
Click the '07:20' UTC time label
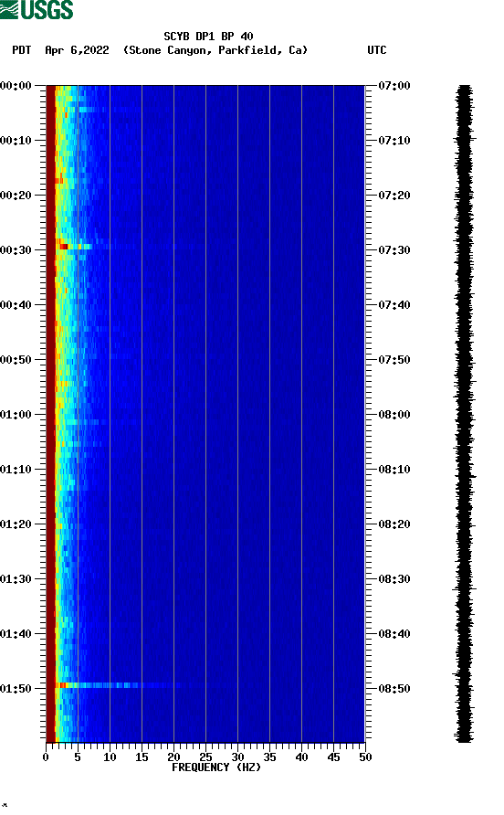394,195
